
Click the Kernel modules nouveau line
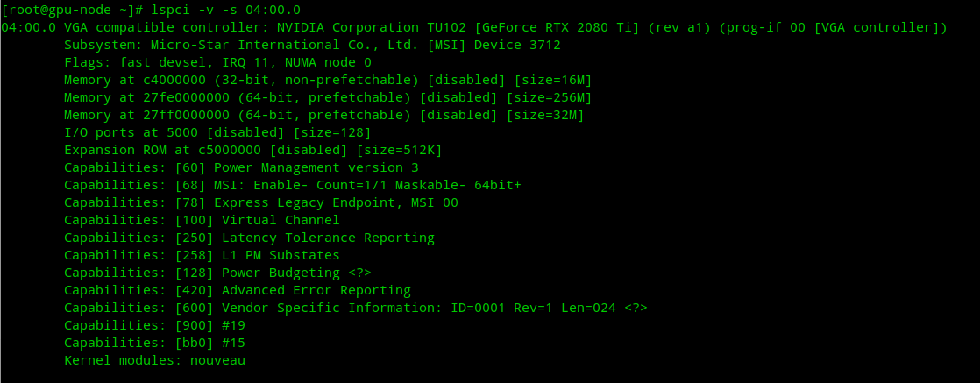click(155, 360)
